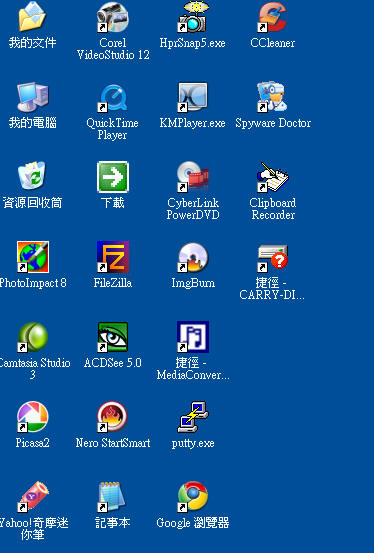Screen dimensions: 374x553
Task: Launch Spyware Doctor shortcut
Action: [x=272, y=97]
